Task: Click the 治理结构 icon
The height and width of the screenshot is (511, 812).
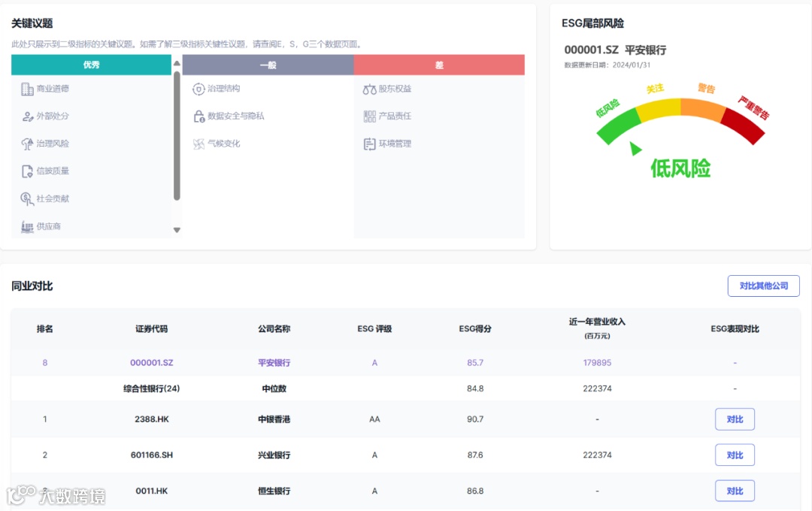Action: point(198,89)
